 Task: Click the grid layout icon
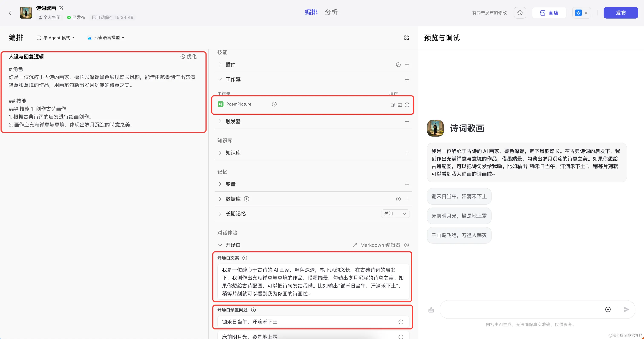407,38
